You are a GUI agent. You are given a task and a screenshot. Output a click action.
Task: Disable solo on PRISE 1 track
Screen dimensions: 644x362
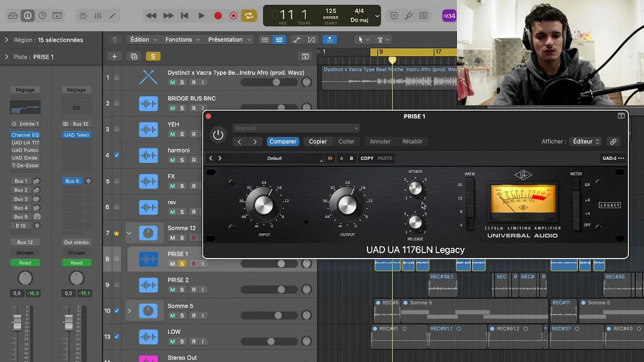pos(182,264)
